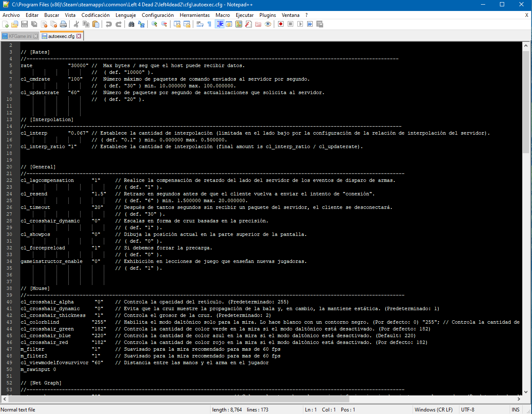Viewport: 532px width, 414px height.
Task: Open the Function List panel icon
Action: click(248, 24)
